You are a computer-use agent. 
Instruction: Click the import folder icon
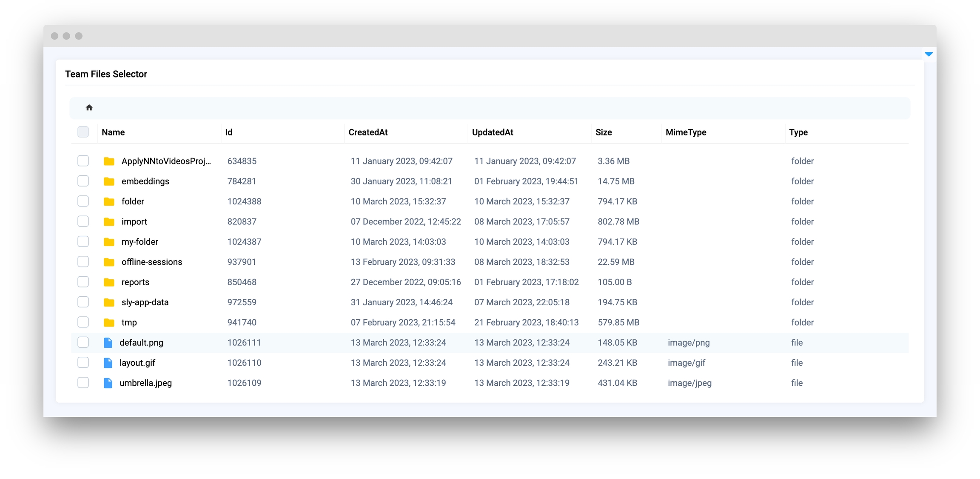109,221
